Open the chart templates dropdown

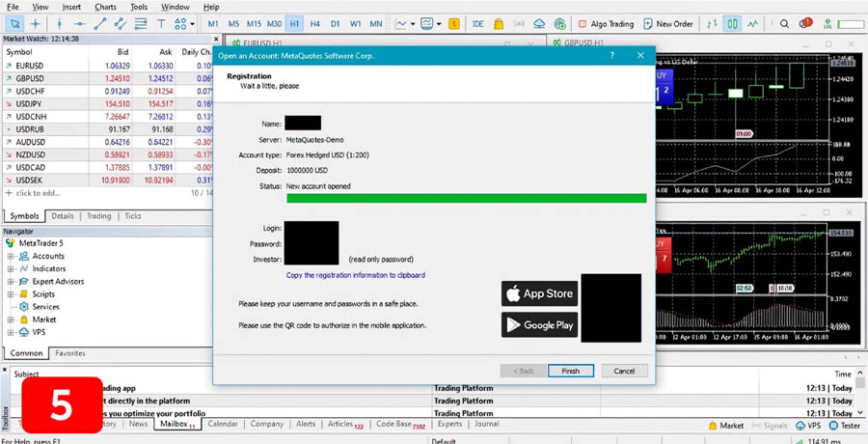[439, 24]
